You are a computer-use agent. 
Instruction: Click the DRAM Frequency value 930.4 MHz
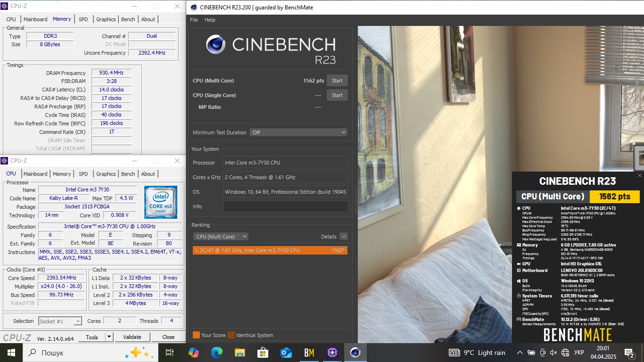(111, 73)
